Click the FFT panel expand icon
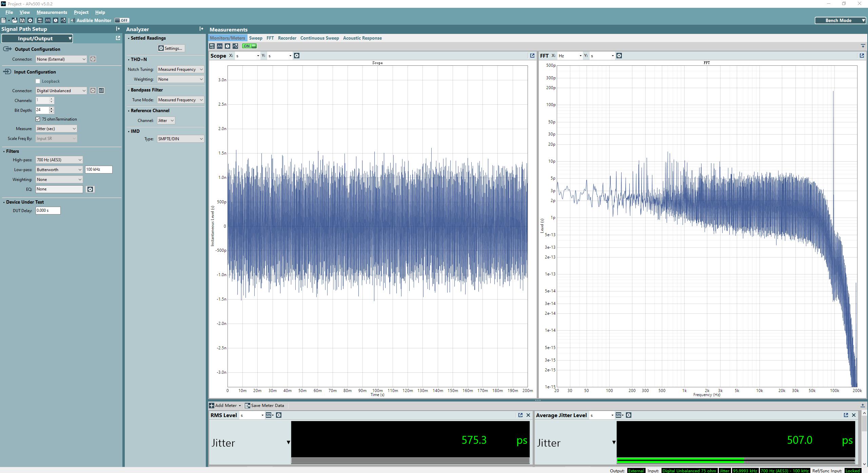 [861, 55]
